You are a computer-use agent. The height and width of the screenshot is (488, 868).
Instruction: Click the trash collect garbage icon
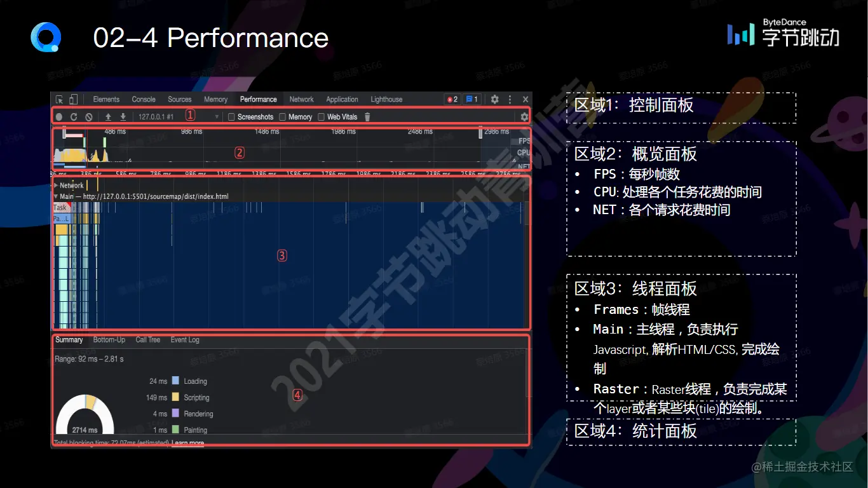367,117
